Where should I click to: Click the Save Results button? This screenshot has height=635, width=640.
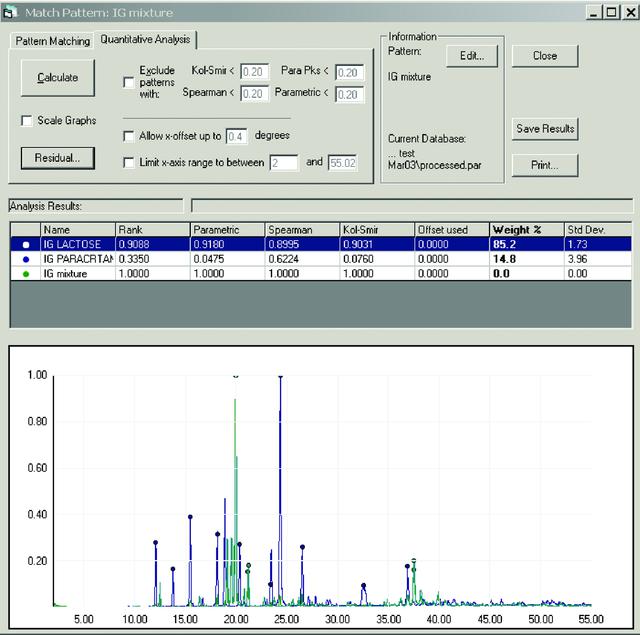click(545, 129)
